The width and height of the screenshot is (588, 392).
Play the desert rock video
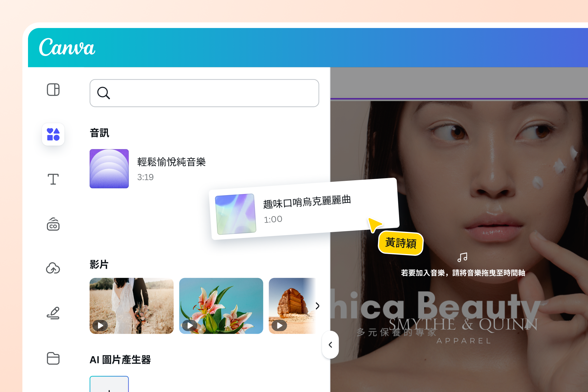(x=279, y=325)
